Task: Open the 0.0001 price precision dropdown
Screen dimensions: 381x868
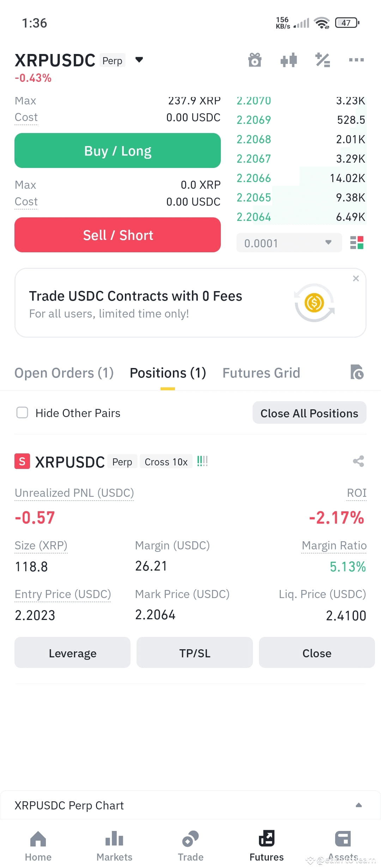Action: (x=289, y=243)
